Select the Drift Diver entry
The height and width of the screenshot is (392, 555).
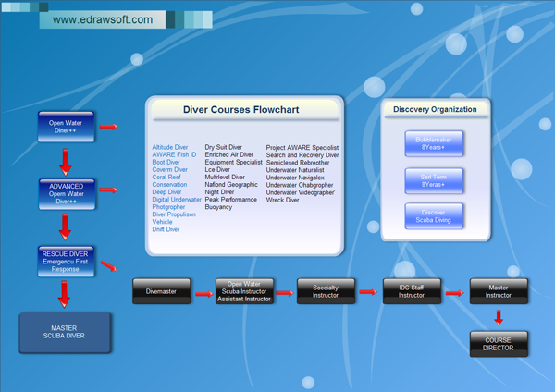coord(166,229)
